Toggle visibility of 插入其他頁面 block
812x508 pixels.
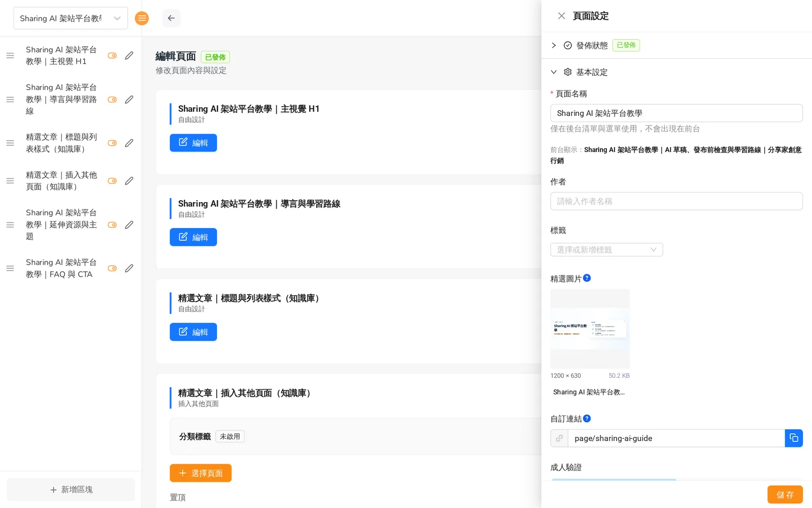112,181
